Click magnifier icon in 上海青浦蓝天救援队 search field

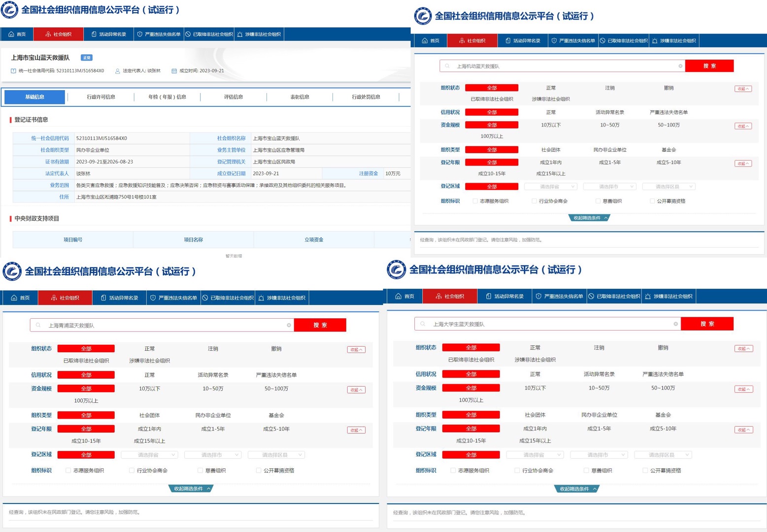[38, 325]
